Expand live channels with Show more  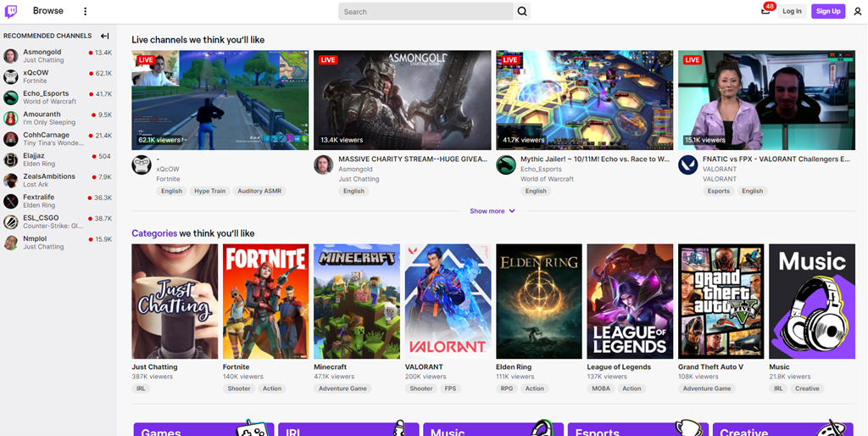[x=492, y=211]
